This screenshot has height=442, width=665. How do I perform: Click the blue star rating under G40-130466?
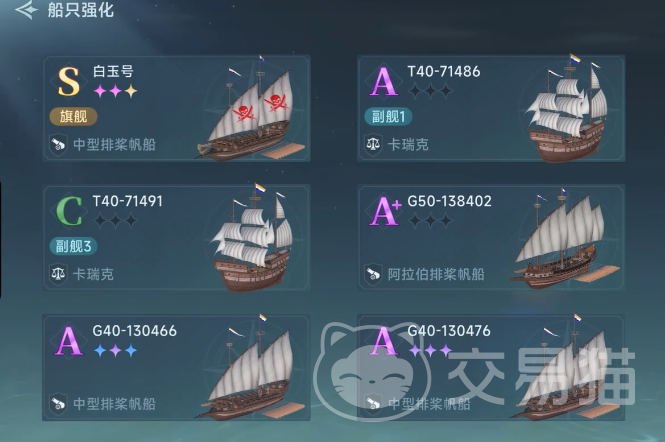click(115, 351)
